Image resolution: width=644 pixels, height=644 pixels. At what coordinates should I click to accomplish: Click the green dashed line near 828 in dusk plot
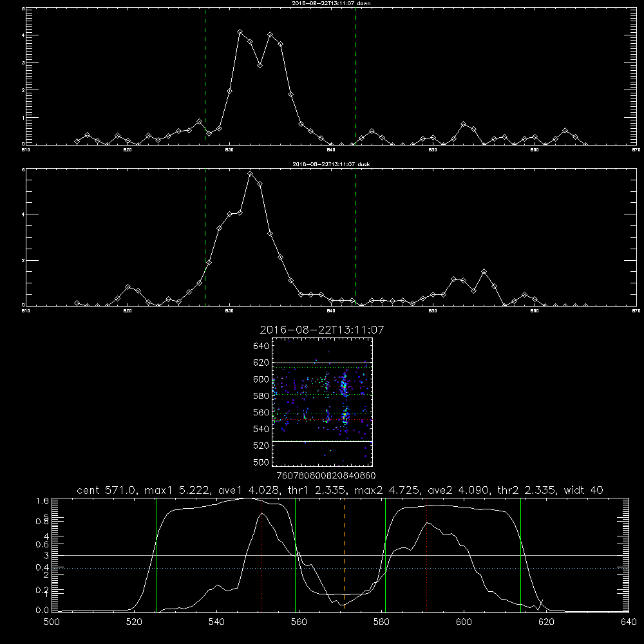pyautogui.click(x=205, y=237)
